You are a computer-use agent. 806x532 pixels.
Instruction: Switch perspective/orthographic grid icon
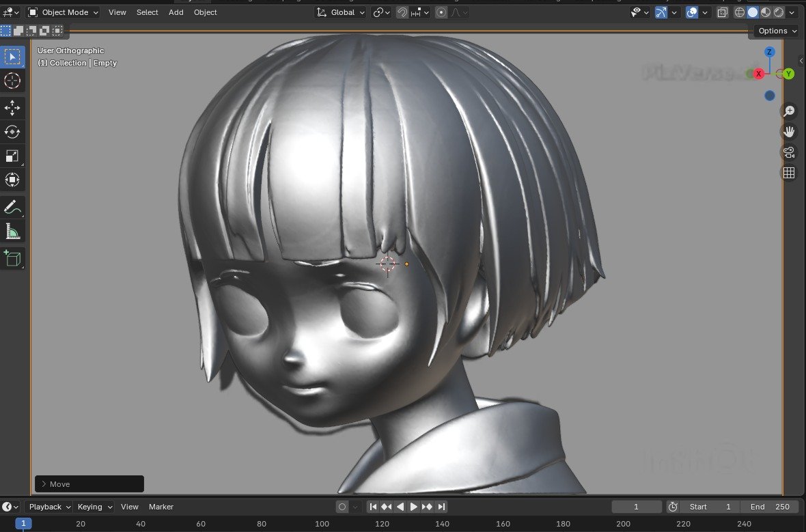pyautogui.click(x=788, y=173)
